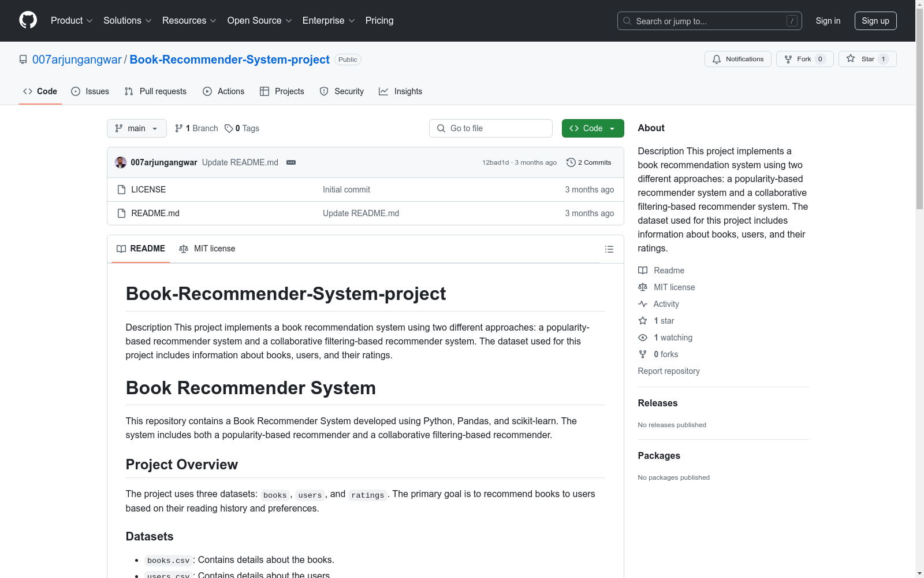Open the 2 Commits history
Screen dimensions: 924x578
tap(589, 162)
